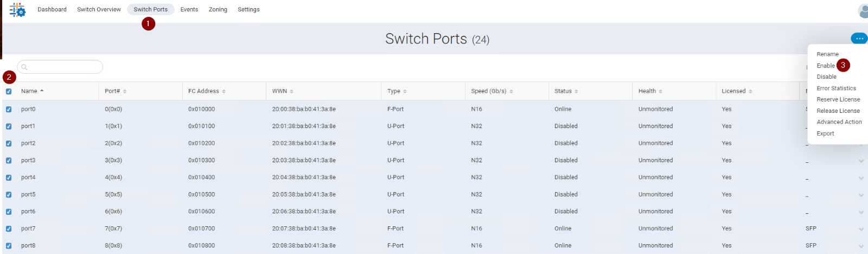Expand the port7 row chevron
The height and width of the screenshot is (254, 868).
click(x=861, y=230)
